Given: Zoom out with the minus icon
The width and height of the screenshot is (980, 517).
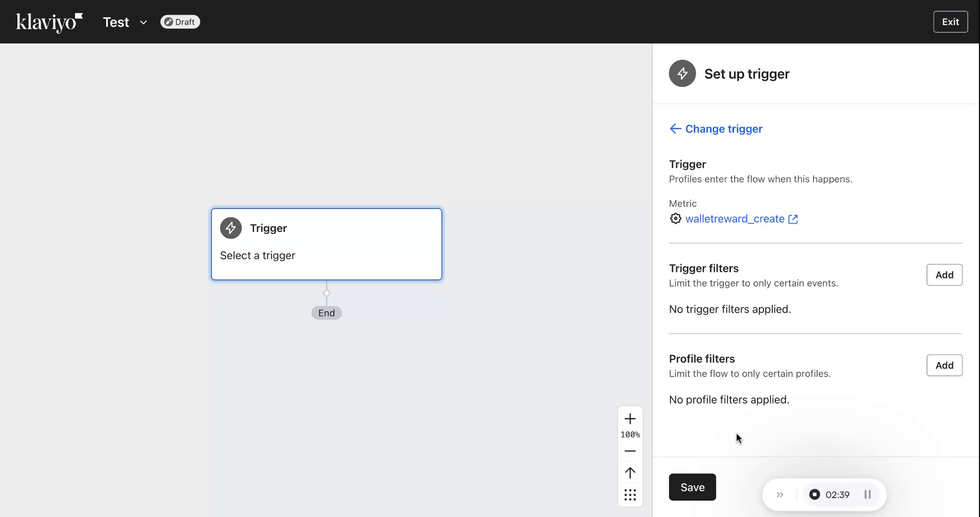Looking at the screenshot, I should [x=630, y=451].
